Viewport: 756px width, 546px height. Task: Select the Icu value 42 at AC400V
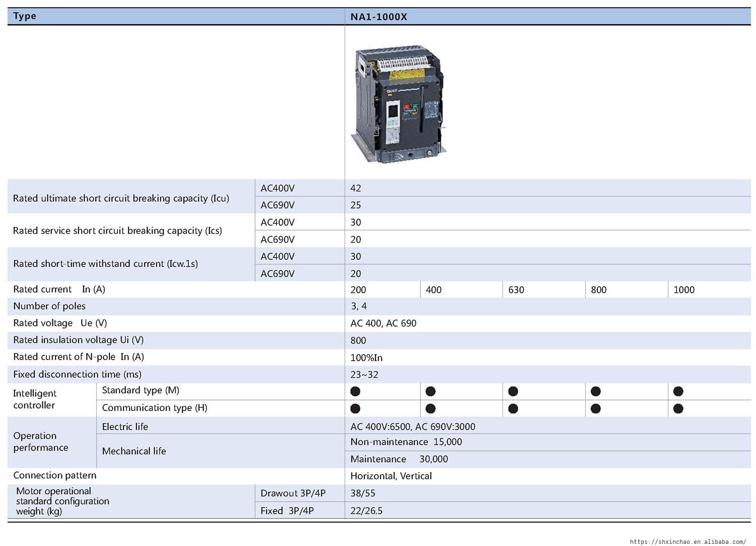[x=356, y=188]
